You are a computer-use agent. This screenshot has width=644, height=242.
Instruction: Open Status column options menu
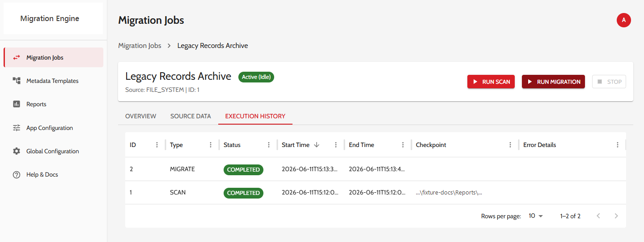coord(269,145)
